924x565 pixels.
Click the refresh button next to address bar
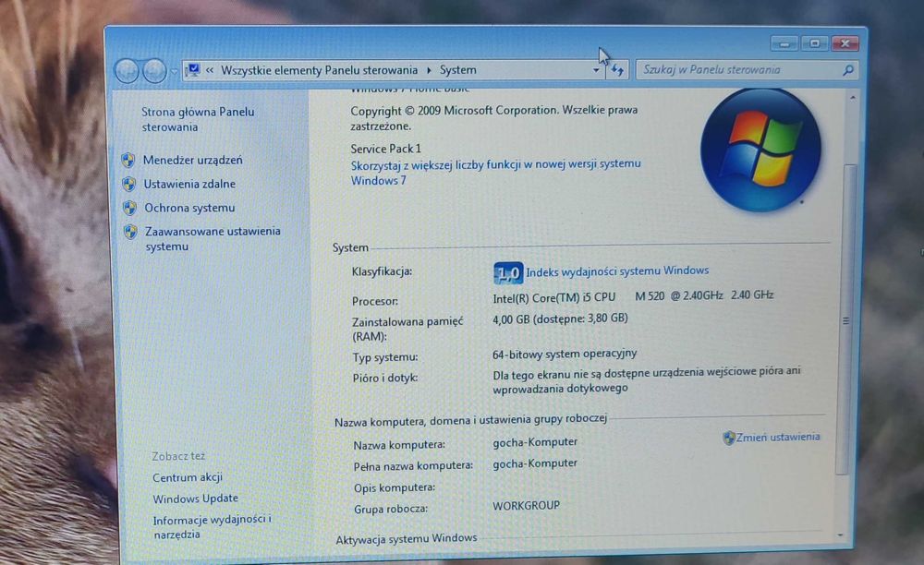[x=617, y=70]
